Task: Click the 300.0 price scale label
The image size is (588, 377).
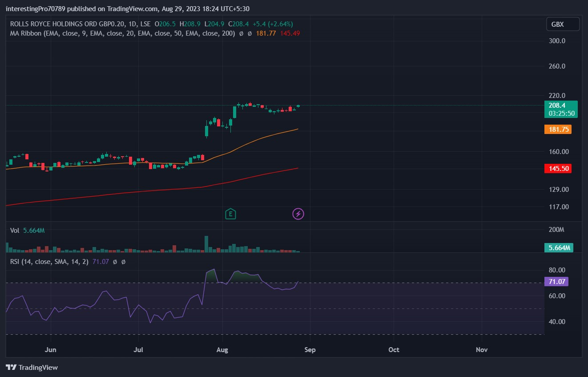Action: pos(558,41)
